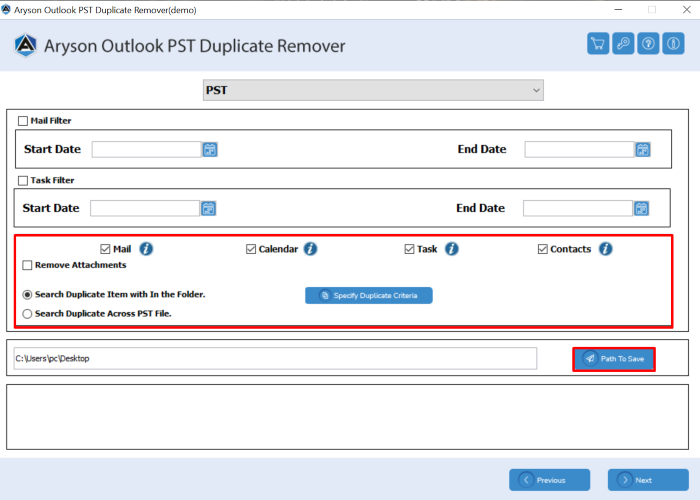Click the Aryson logo in header
The image size is (700, 500).
25,45
